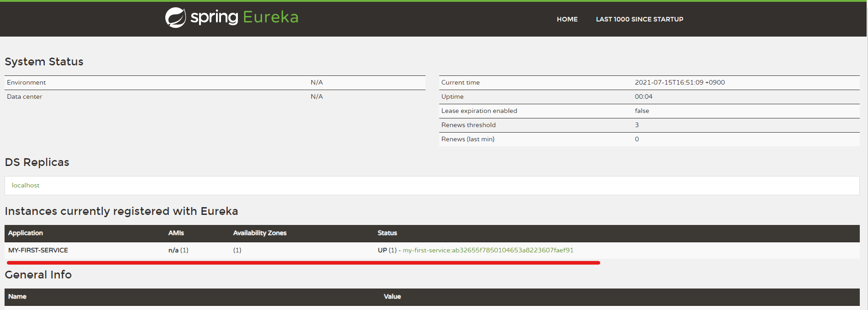Select the Uptime label
Screen dimensions: 868x310
452,96
